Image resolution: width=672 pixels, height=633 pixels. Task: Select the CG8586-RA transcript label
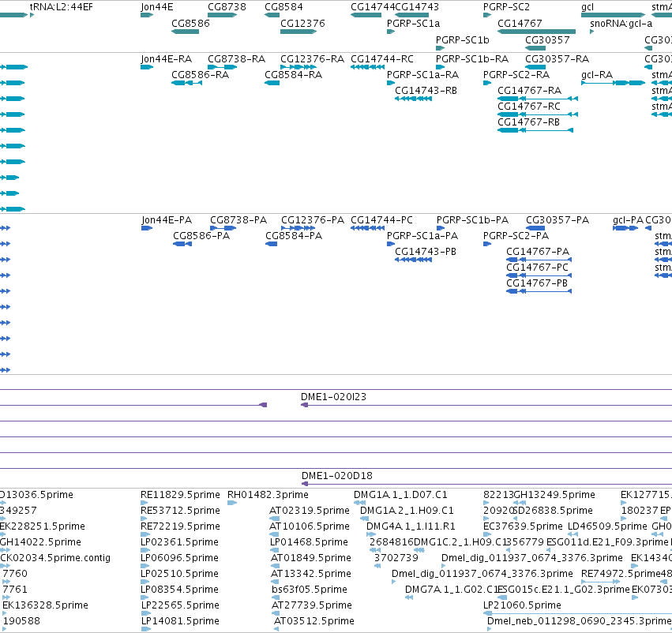(x=200, y=74)
